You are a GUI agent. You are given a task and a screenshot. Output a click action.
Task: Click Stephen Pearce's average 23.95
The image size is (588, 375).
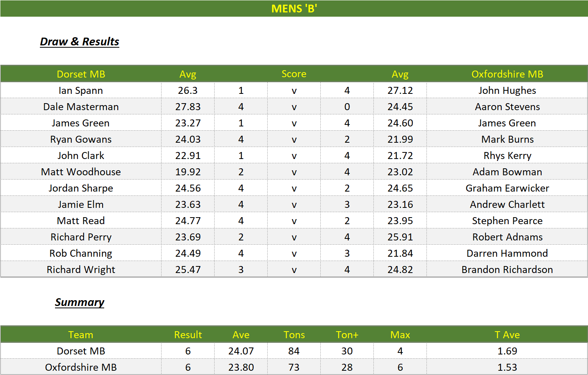pos(400,221)
